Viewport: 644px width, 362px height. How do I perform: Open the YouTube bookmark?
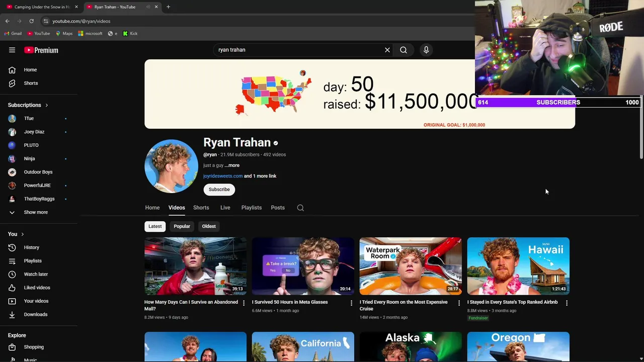pyautogui.click(x=39, y=33)
